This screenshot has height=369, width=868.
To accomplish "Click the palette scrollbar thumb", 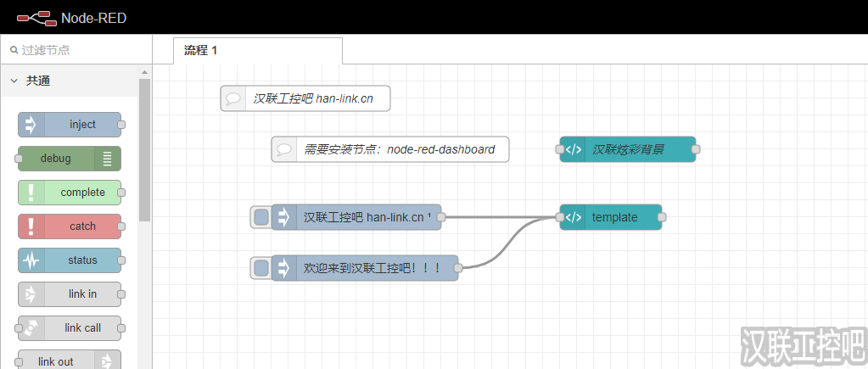I will click(144, 149).
